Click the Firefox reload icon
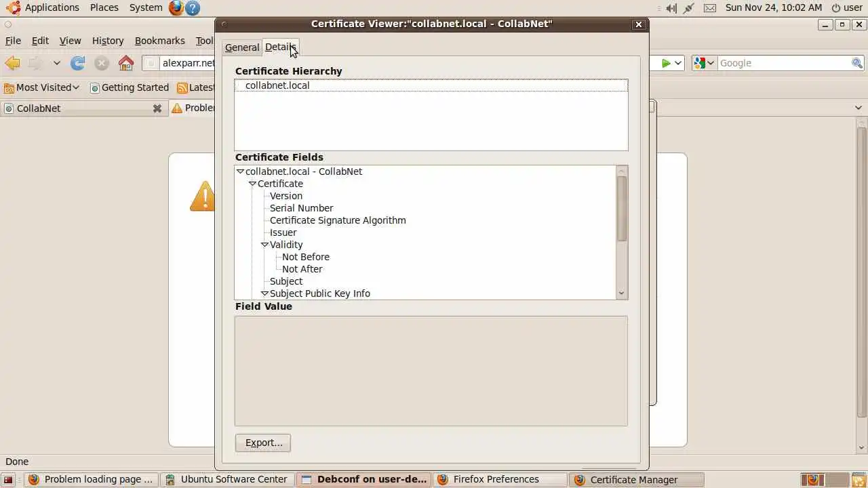This screenshot has height=488, width=868. click(x=78, y=63)
